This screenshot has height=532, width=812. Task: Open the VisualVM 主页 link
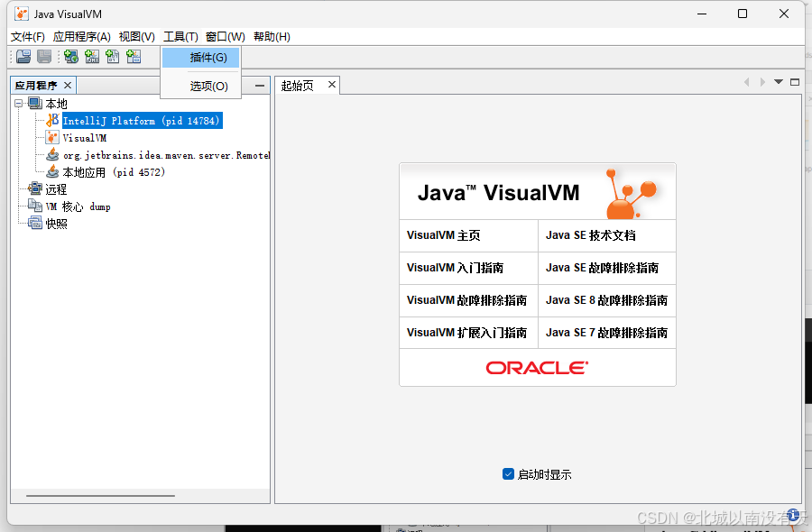[x=443, y=235]
